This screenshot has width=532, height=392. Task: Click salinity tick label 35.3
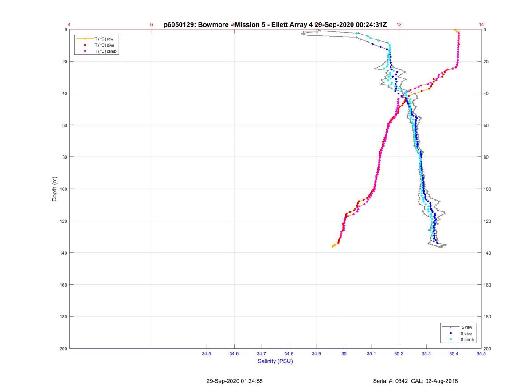(426, 353)
